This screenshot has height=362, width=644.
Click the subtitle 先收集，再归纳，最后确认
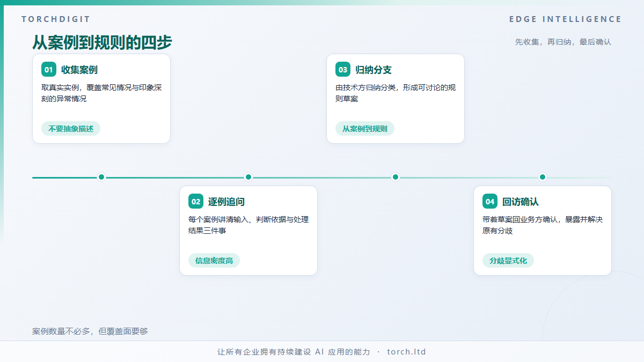[563, 42]
